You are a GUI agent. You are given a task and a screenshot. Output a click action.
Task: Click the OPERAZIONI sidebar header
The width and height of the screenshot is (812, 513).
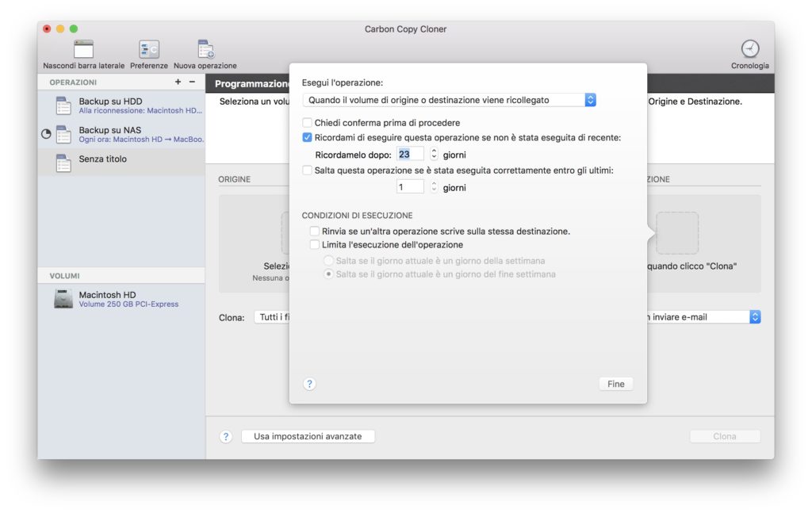(73, 82)
